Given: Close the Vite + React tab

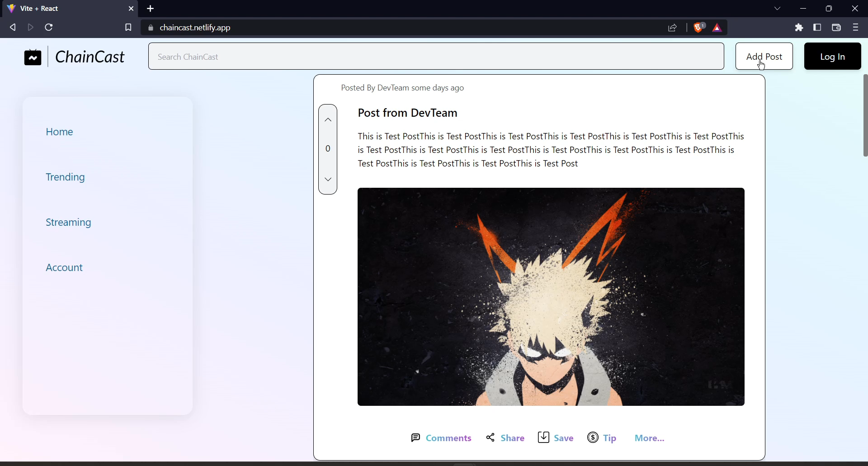Looking at the screenshot, I should [x=131, y=9].
